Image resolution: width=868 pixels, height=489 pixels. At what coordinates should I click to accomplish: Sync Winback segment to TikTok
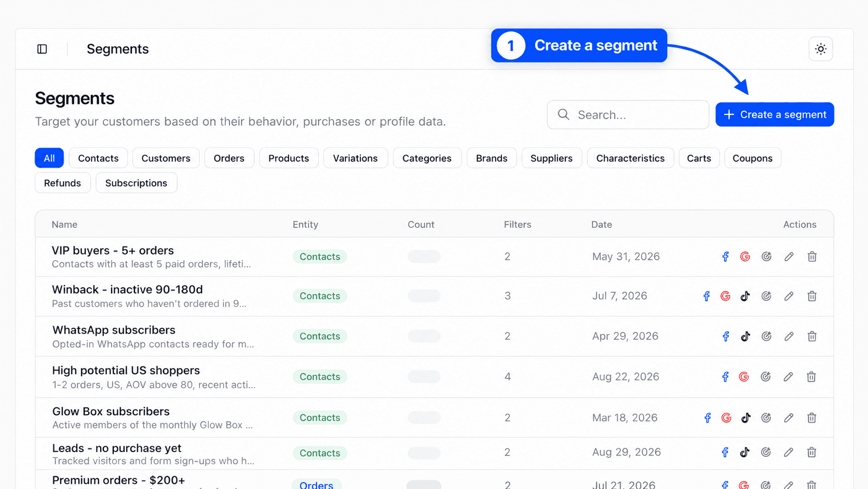point(745,296)
